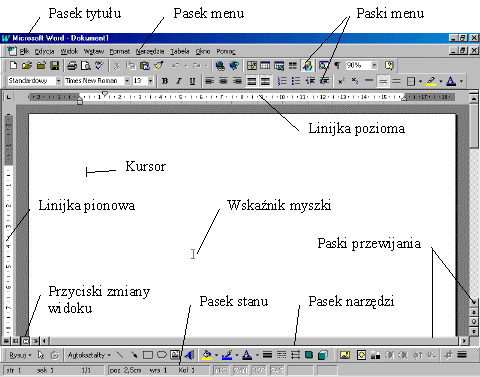
Task: Click the yellow highlight color button
Action: pos(431,81)
